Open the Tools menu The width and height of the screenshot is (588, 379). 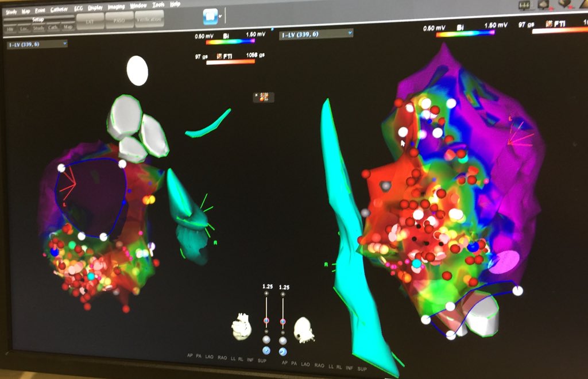pyautogui.click(x=158, y=5)
